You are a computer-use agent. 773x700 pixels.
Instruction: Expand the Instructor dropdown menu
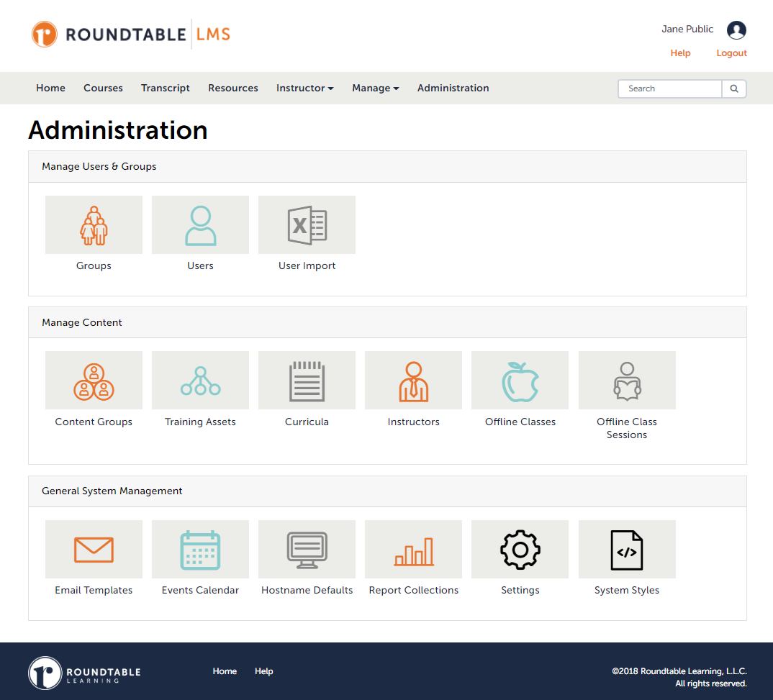pos(304,88)
